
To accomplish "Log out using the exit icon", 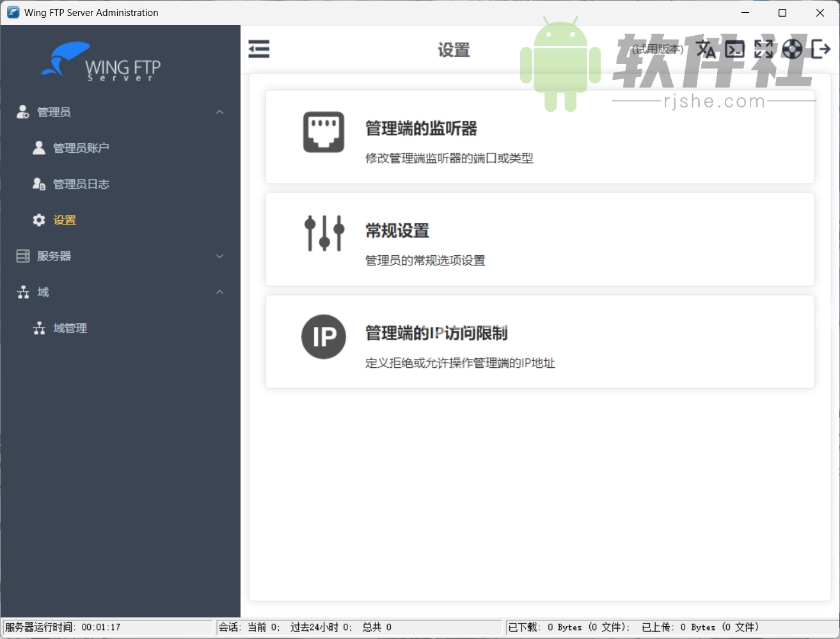I will pyautogui.click(x=821, y=49).
